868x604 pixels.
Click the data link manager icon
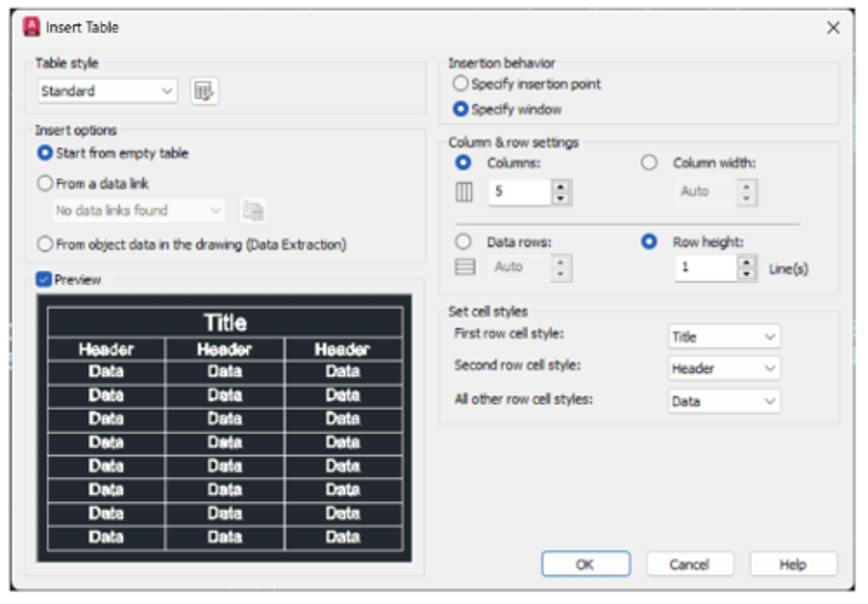coord(253,210)
